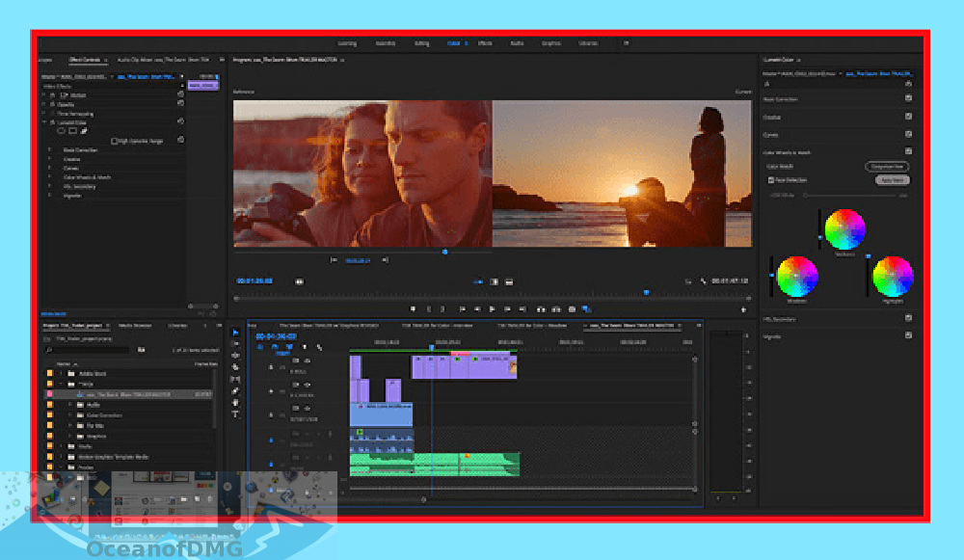Switch to the Color workspace tab
Image resolution: width=964 pixels, height=560 pixels.
[454, 43]
